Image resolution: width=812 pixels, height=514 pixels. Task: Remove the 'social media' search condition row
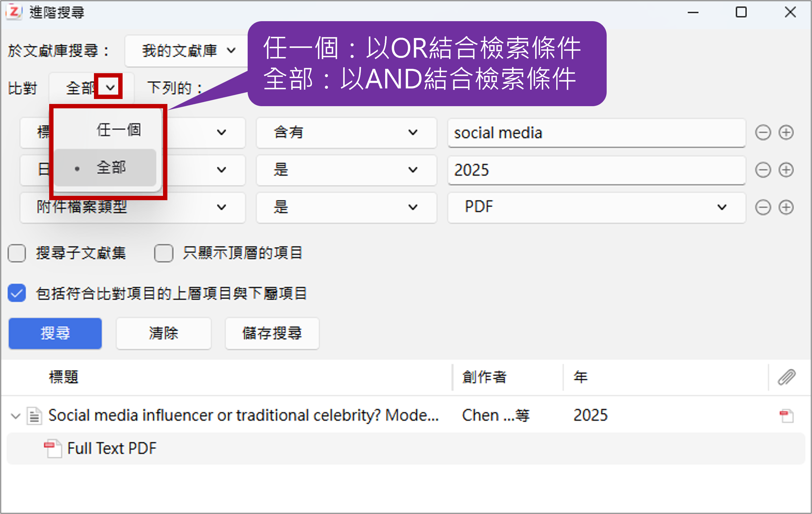(x=763, y=133)
